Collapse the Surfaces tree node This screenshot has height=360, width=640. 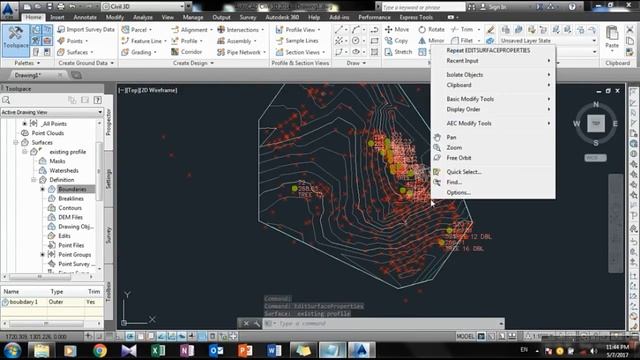coord(16,142)
